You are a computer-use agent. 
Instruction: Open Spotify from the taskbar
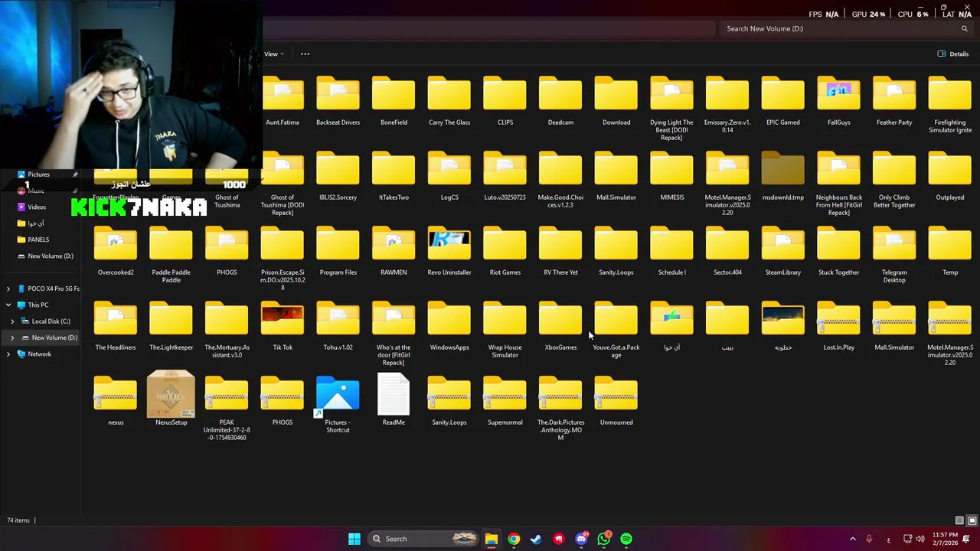tap(626, 539)
